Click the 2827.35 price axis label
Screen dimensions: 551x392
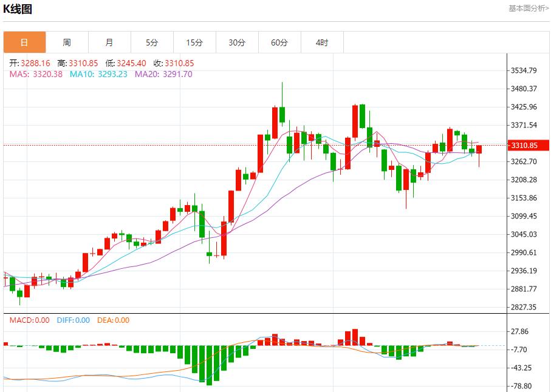tap(524, 308)
